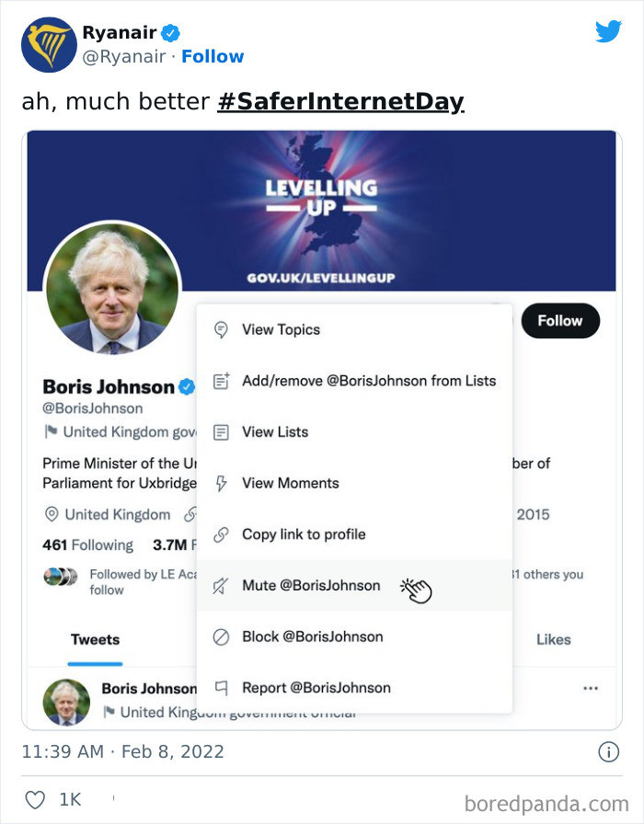The width and height of the screenshot is (644, 824).
Task: Click the View Moments lightning bolt icon
Action: pyautogui.click(x=221, y=482)
